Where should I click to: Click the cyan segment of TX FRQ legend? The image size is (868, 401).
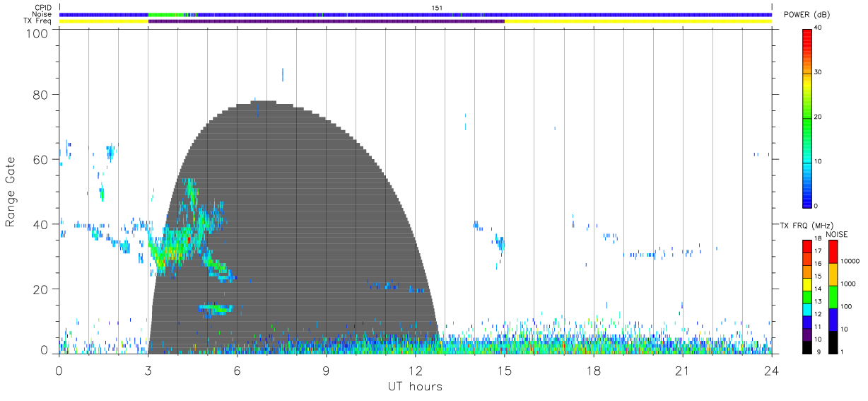807,311
